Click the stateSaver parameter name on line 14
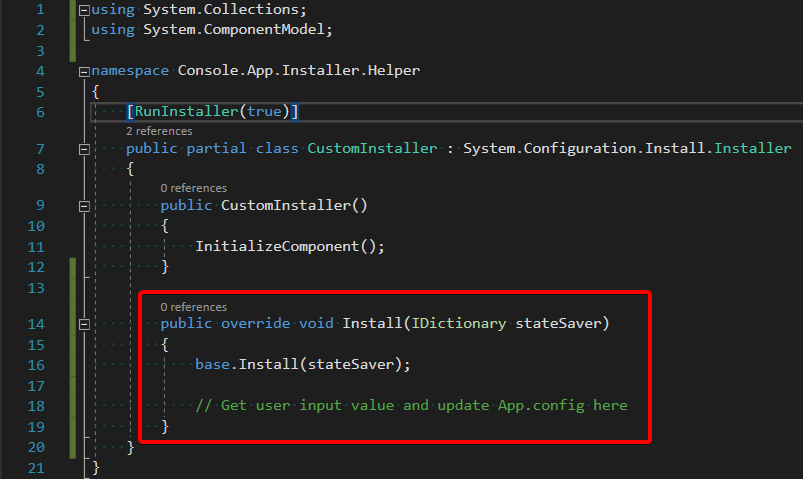This screenshot has height=479, width=803. [x=558, y=323]
